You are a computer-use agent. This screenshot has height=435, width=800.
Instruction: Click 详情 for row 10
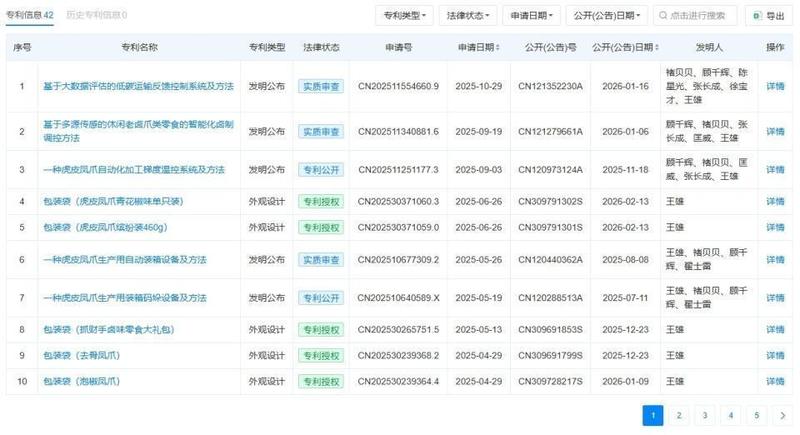pyautogui.click(x=775, y=381)
